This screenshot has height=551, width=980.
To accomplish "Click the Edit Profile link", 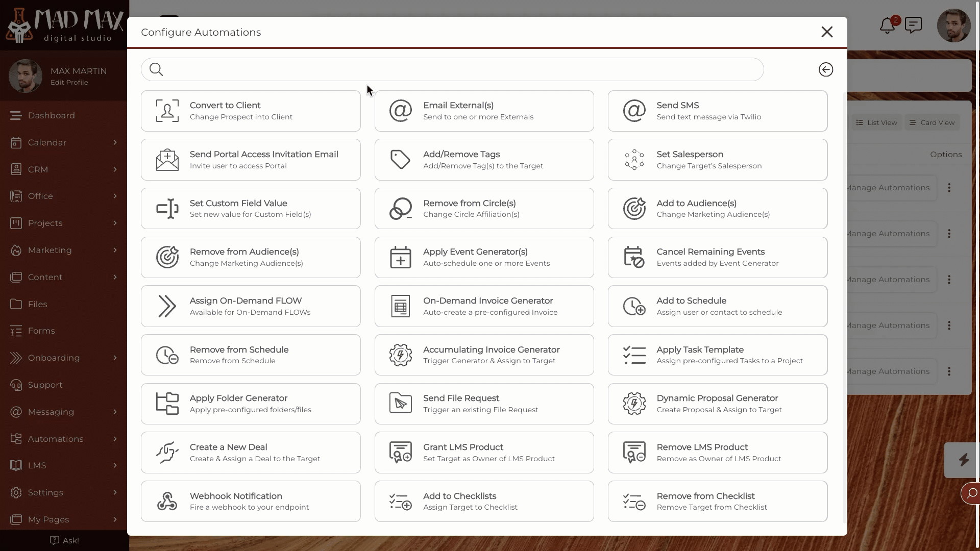I will click(69, 82).
